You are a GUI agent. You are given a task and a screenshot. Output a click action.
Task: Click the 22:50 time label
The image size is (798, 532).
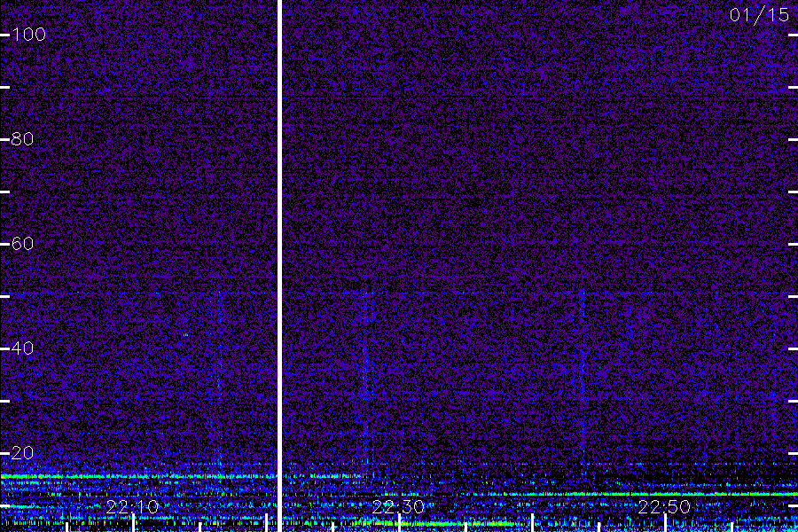[664, 507]
